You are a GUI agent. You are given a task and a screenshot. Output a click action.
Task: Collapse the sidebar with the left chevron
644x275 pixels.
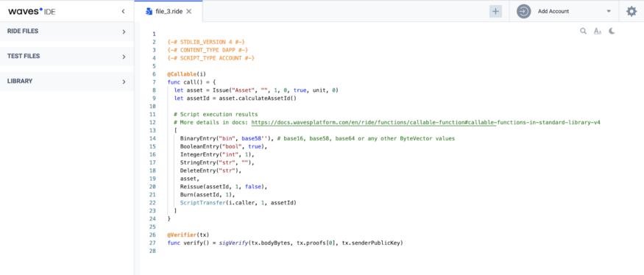click(123, 12)
